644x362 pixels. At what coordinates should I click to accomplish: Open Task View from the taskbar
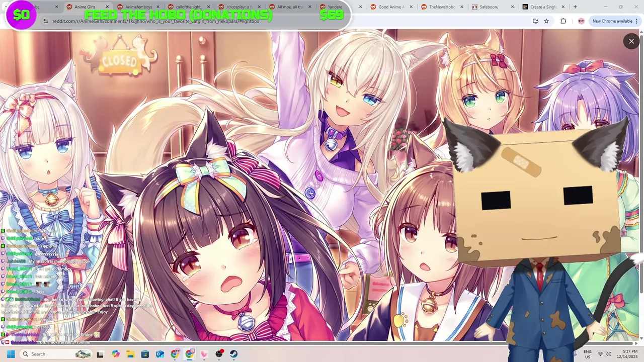click(100, 354)
